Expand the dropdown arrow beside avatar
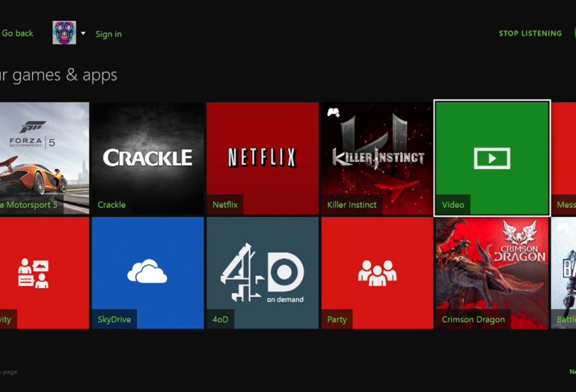The height and width of the screenshot is (392, 576). 83,33
